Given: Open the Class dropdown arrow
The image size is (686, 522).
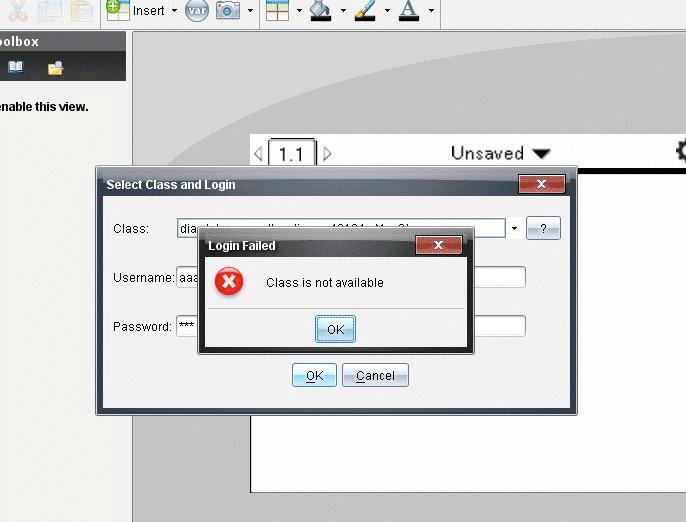Looking at the screenshot, I should [514, 228].
